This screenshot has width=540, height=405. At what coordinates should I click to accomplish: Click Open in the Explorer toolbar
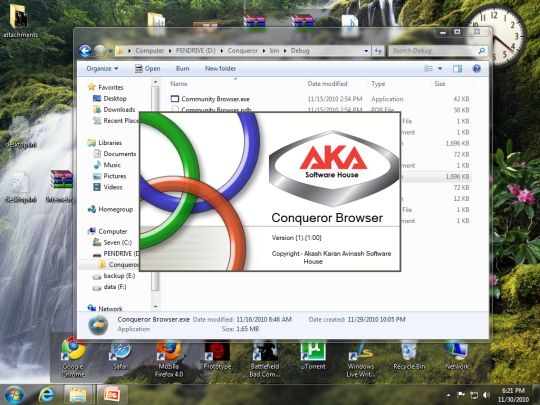[x=148, y=69]
